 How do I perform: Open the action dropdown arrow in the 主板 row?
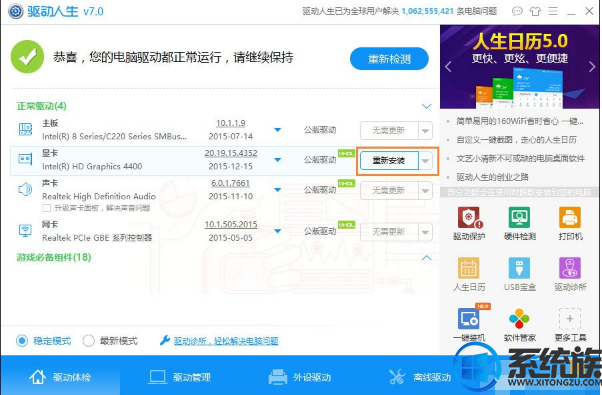point(425,131)
